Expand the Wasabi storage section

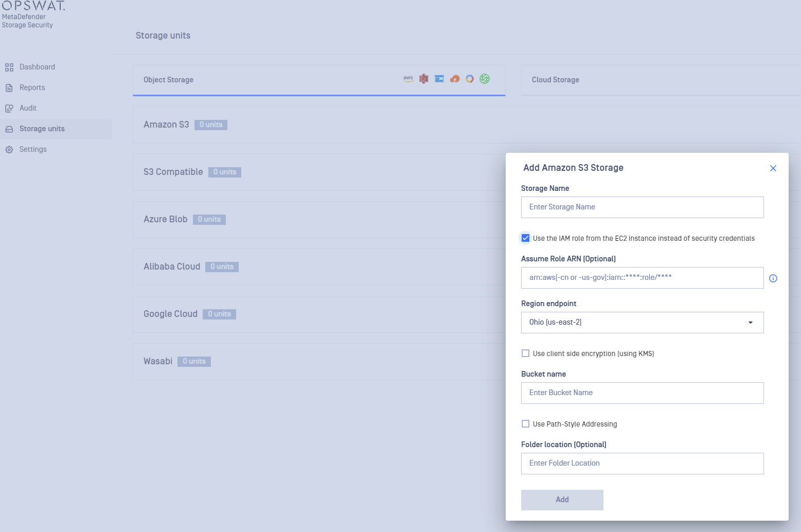point(319,362)
